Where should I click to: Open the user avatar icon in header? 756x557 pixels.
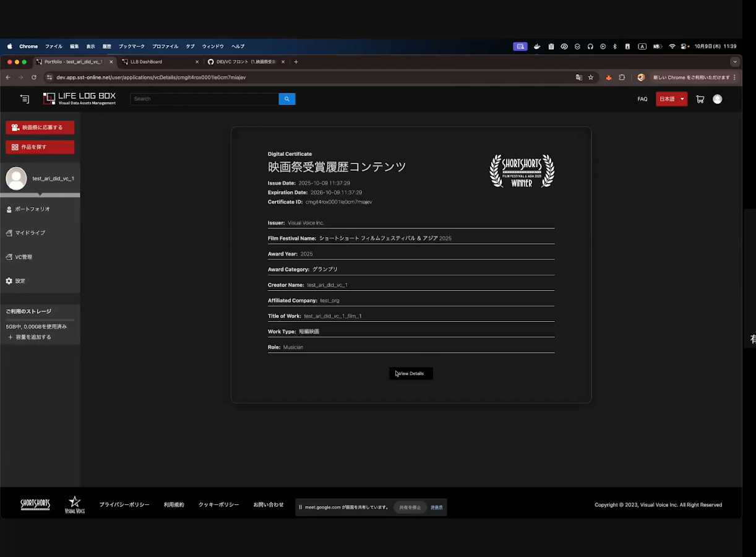click(x=718, y=99)
